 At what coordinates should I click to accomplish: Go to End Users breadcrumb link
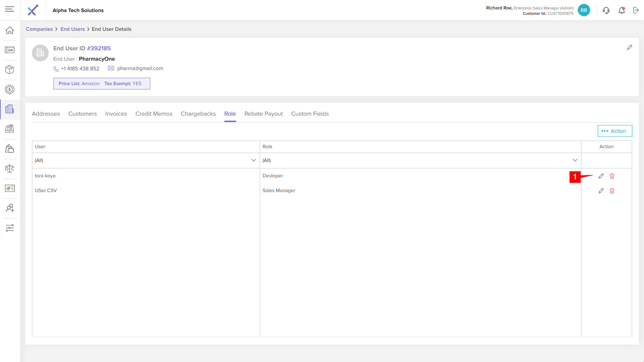click(72, 29)
